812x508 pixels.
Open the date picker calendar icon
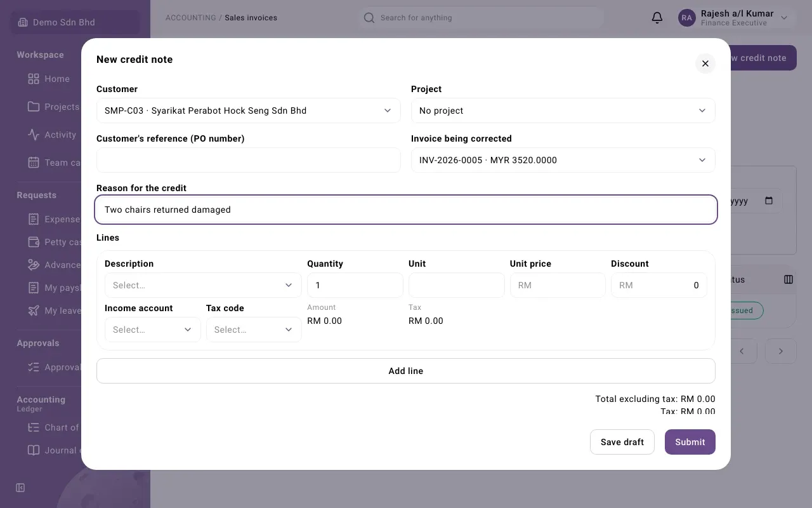tap(769, 201)
